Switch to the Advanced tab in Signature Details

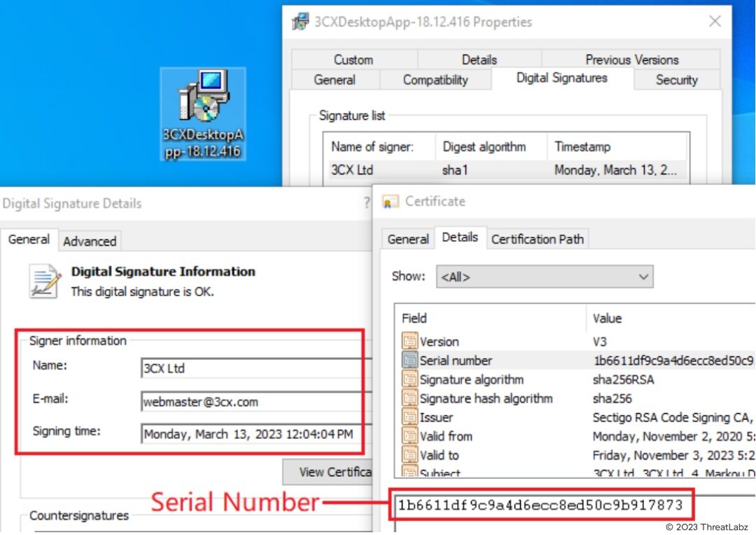[90, 241]
